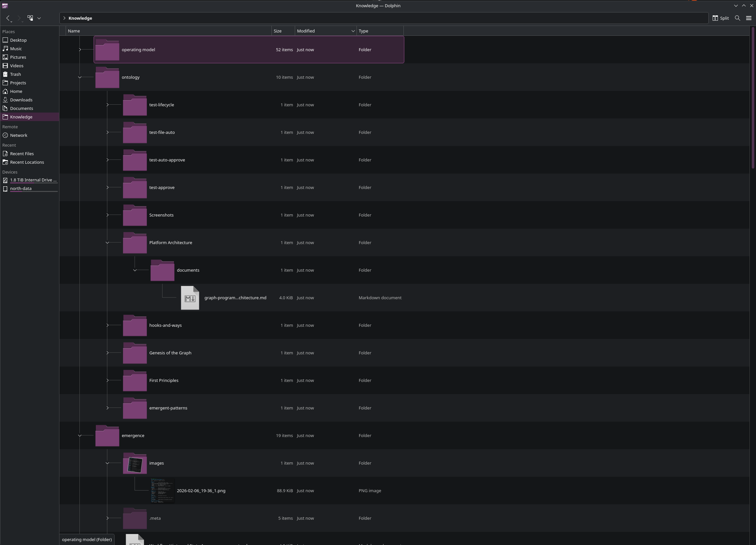Open the view mode dropdown chevron
Image resolution: width=756 pixels, height=545 pixels.
click(39, 18)
